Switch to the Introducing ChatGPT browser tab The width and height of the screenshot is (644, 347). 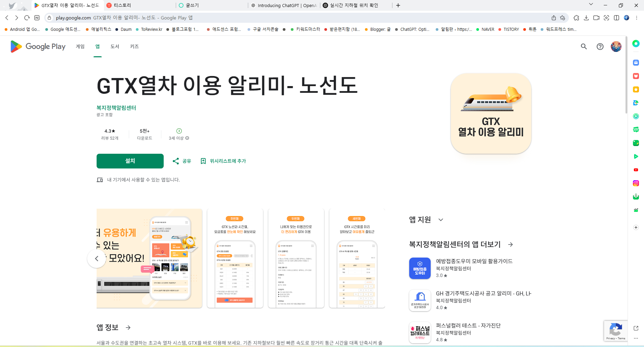[284, 5]
